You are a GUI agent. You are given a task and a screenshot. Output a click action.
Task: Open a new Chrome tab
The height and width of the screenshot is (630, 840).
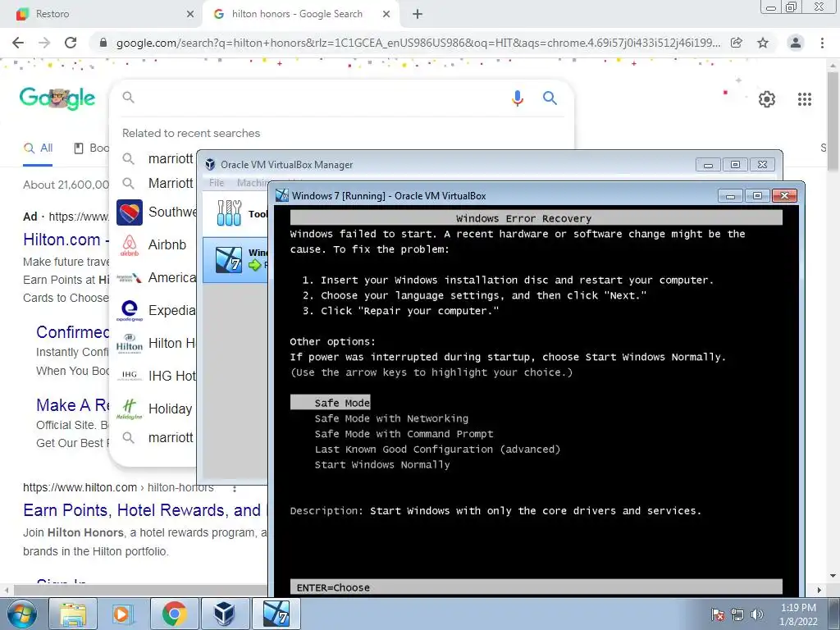point(418,14)
